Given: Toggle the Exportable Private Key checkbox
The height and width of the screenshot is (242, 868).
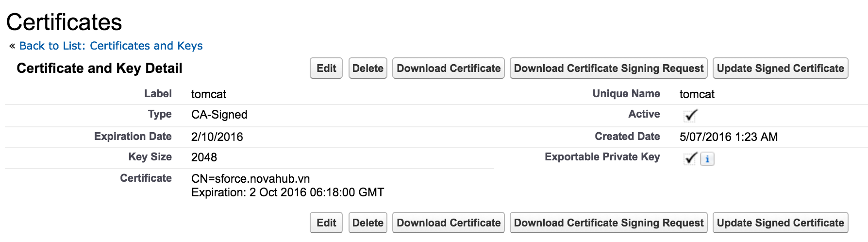Looking at the screenshot, I should pos(690,158).
